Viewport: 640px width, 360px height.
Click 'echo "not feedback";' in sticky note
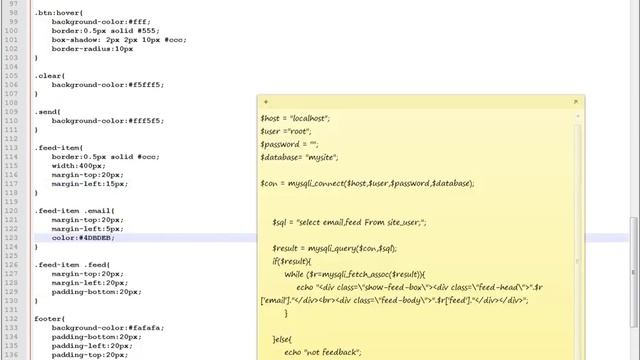323,352
